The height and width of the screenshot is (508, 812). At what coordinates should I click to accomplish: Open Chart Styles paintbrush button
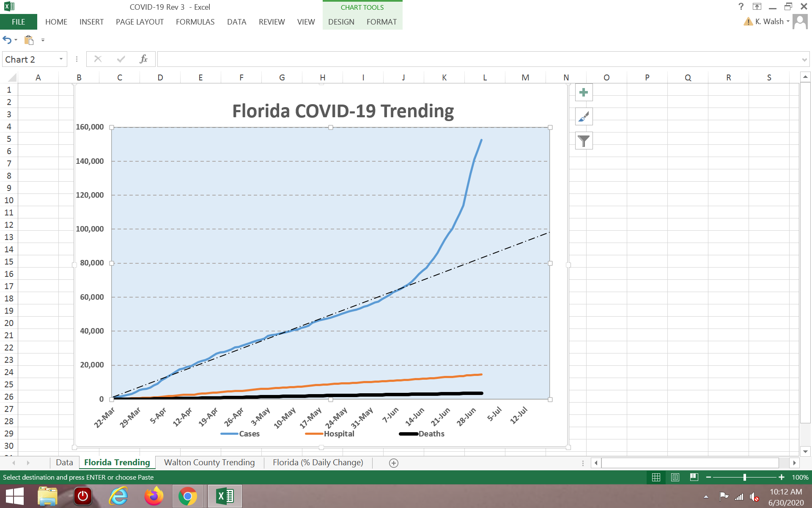click(x=584, y=116)
